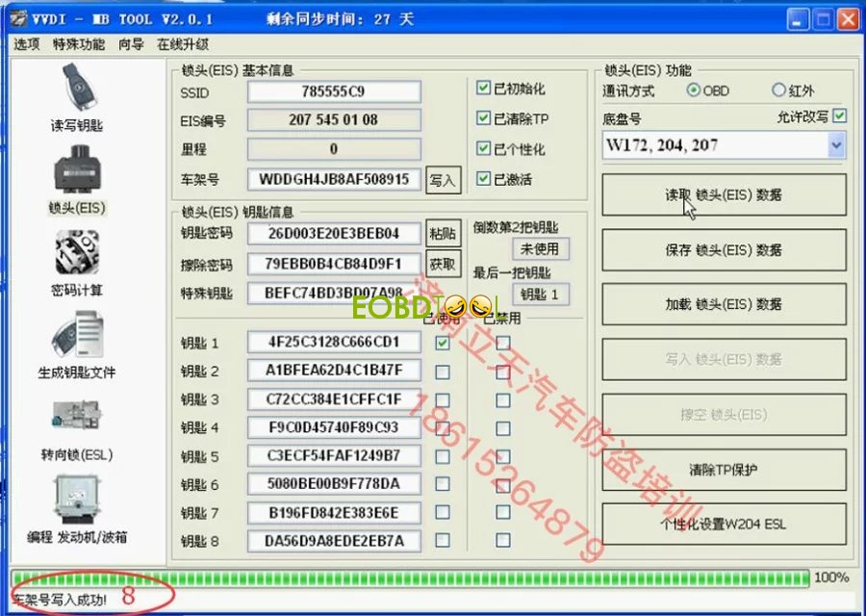Click the 清除TP保护 button
866x616 pixels.
724,470
